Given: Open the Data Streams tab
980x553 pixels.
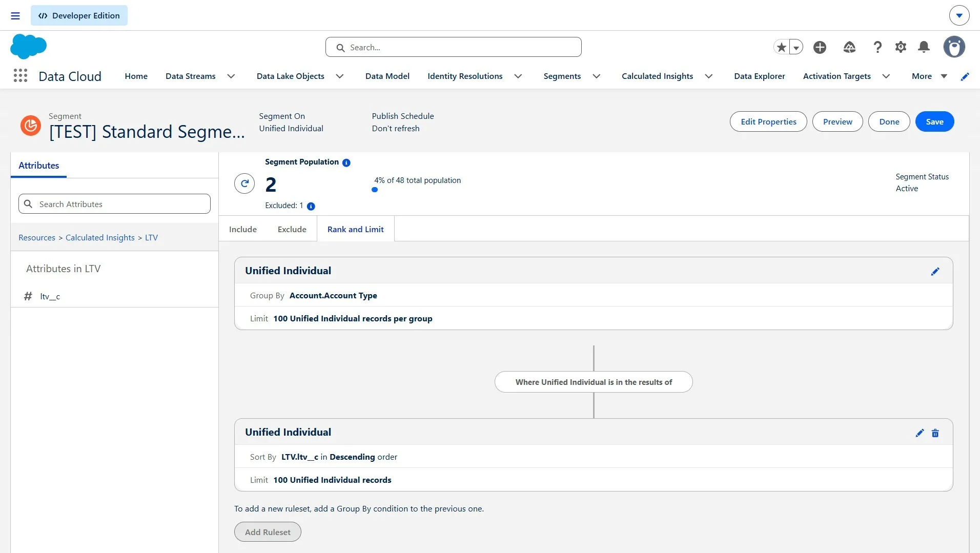Looking at the screenshot, I should 191,76.
